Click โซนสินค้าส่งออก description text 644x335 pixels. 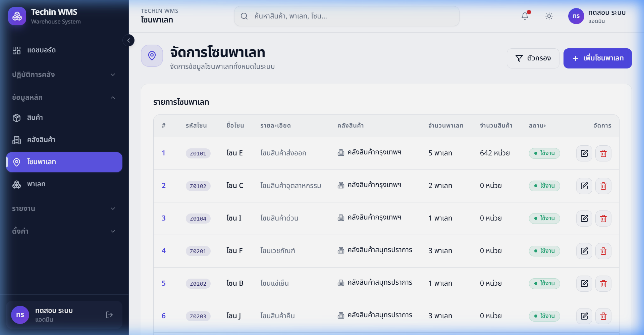click(283, 153)
